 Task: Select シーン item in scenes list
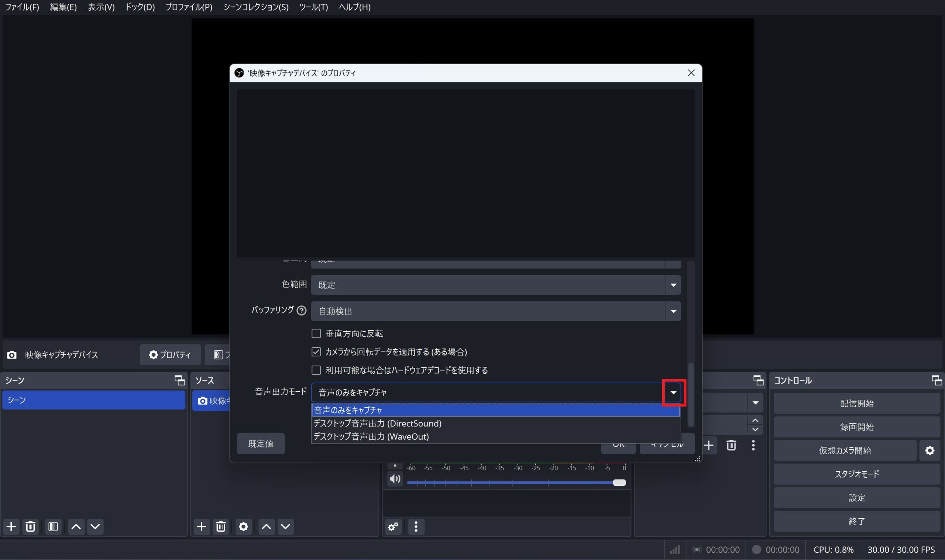94,400
